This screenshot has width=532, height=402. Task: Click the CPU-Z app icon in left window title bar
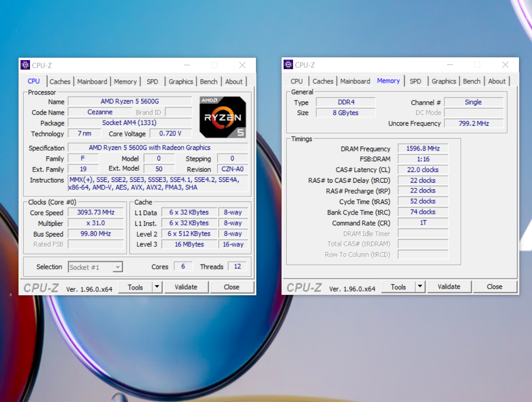click(25, 65)
